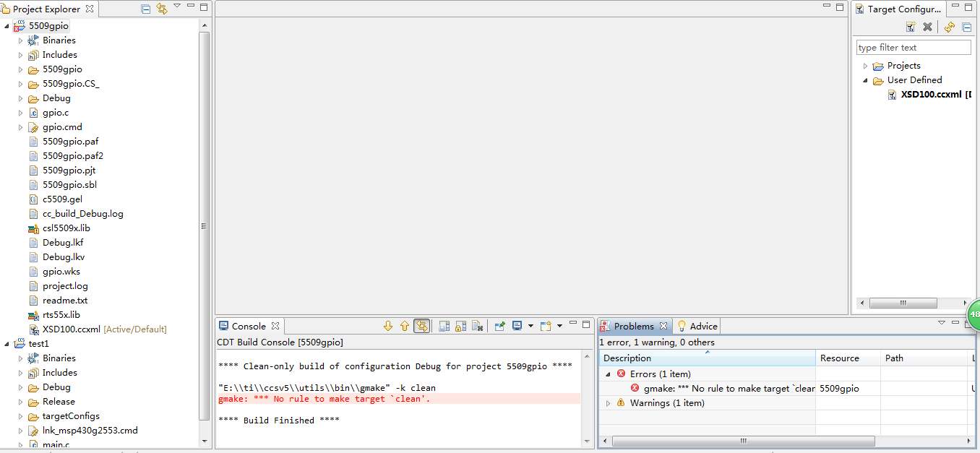Collapse all in Project Explorer
The width and height of the screenshot is (980, 453).
tap(146, 9)
